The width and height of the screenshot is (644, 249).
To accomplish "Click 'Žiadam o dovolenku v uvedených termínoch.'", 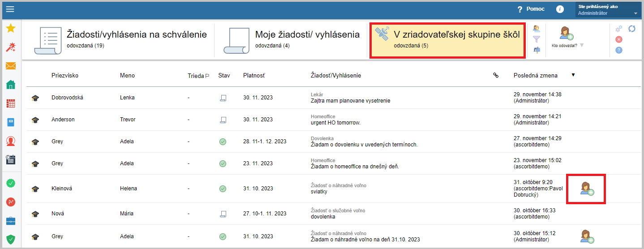I will point(364,145).
